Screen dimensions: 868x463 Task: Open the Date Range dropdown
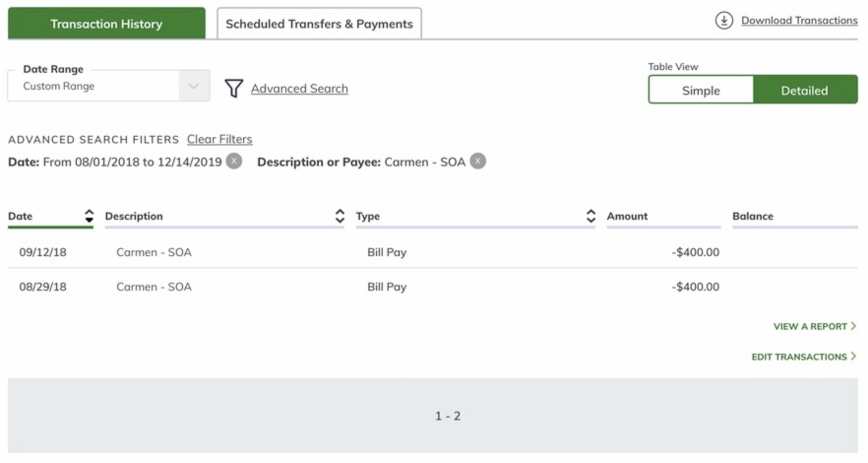[193, 86]
